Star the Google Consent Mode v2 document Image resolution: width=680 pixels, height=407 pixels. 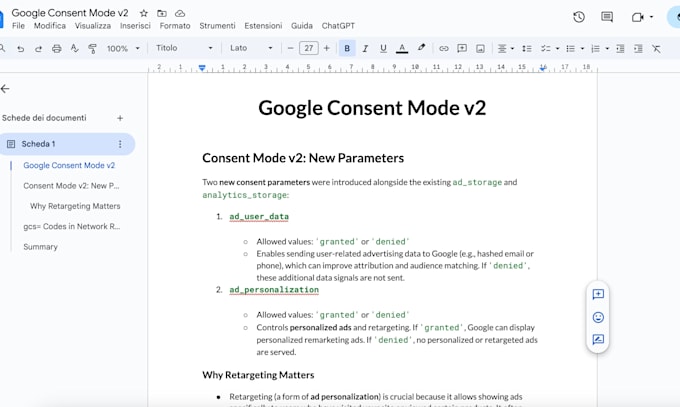tap(144, 13)
